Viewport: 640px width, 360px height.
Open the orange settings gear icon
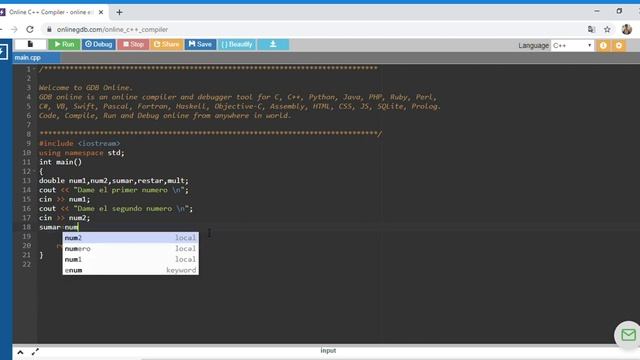pos(619,45)
